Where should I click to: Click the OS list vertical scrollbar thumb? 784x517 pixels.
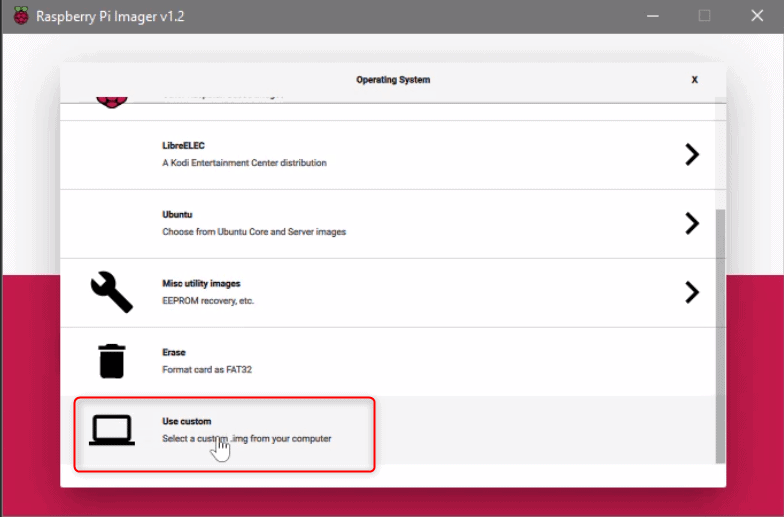point(720,336)
